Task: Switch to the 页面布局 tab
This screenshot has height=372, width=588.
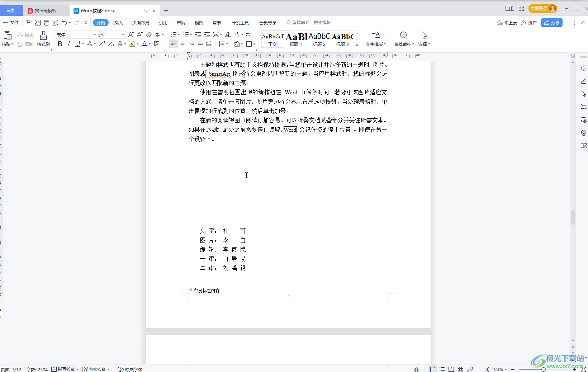Action: pos(141,23)
